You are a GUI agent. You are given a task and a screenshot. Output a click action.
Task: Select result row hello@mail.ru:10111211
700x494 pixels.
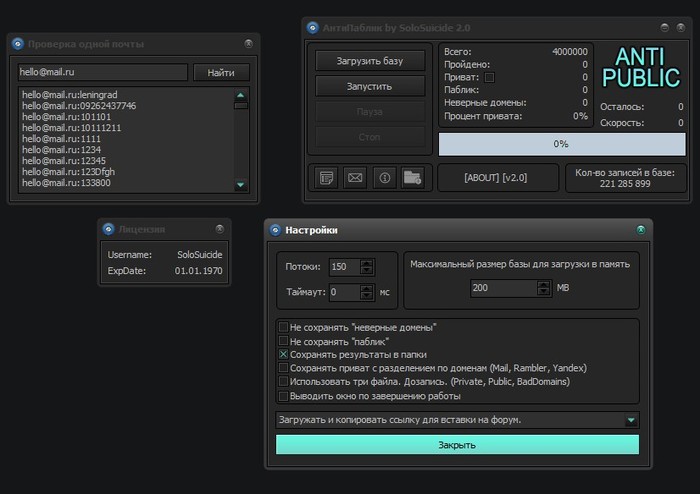(72, 128)
